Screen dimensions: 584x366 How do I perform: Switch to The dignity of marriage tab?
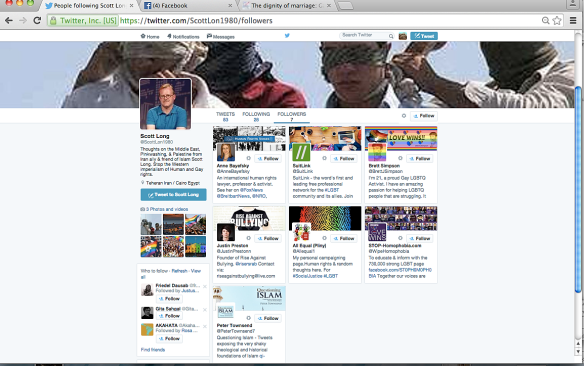click(x=287, y=6)
